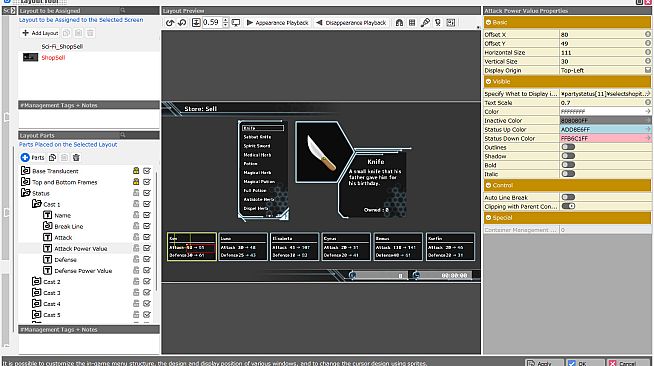This screenshot has width=654, height=366.
Task: Click the reset icon beside Offset X value
Action: pyautogui.click(x=647, y=34)
